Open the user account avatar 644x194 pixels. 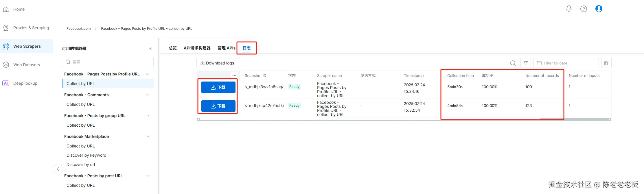[599, 9]
